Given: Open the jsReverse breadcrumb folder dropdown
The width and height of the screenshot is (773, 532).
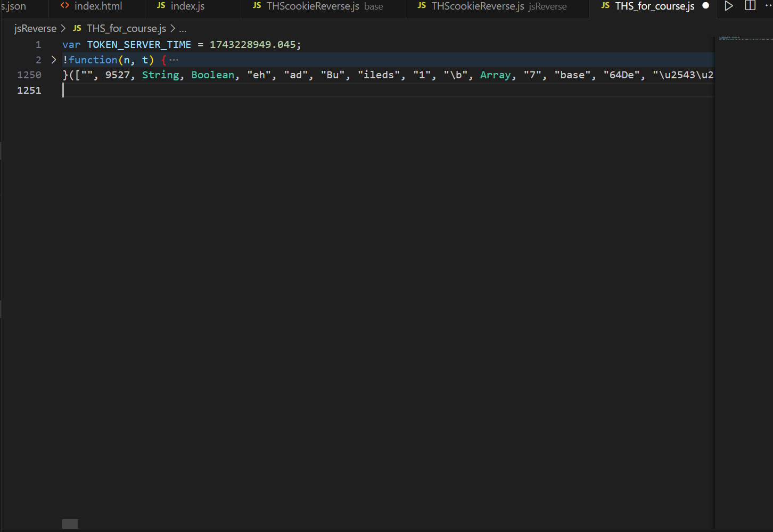Looking at the screenshot, I should coord(35,28).
